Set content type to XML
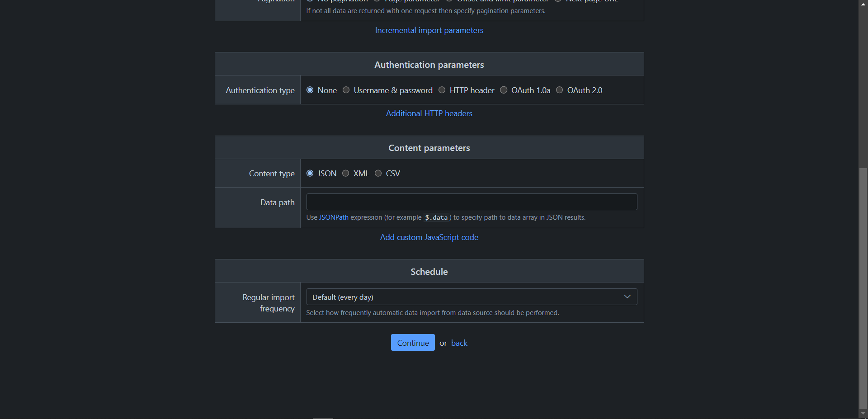 (345, 173)
